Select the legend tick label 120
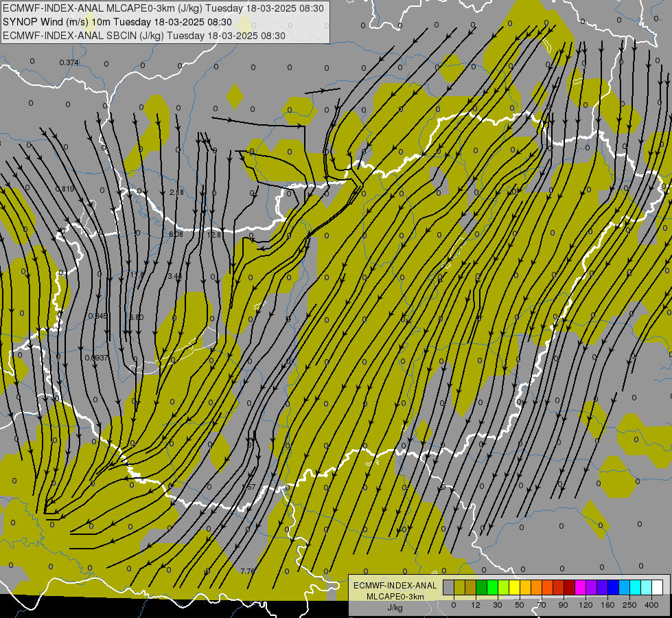672x618 pixels. click(x=586, y=605)
